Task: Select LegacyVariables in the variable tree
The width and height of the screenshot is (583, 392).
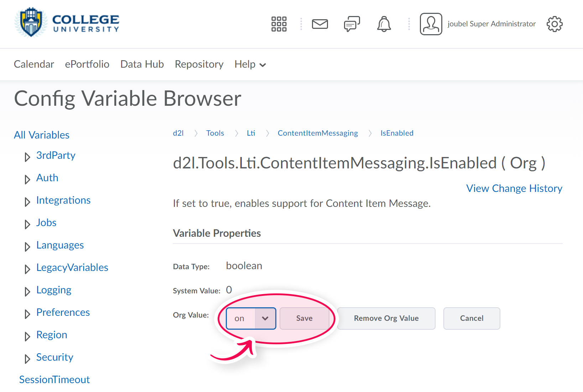Action: point(72,268)
